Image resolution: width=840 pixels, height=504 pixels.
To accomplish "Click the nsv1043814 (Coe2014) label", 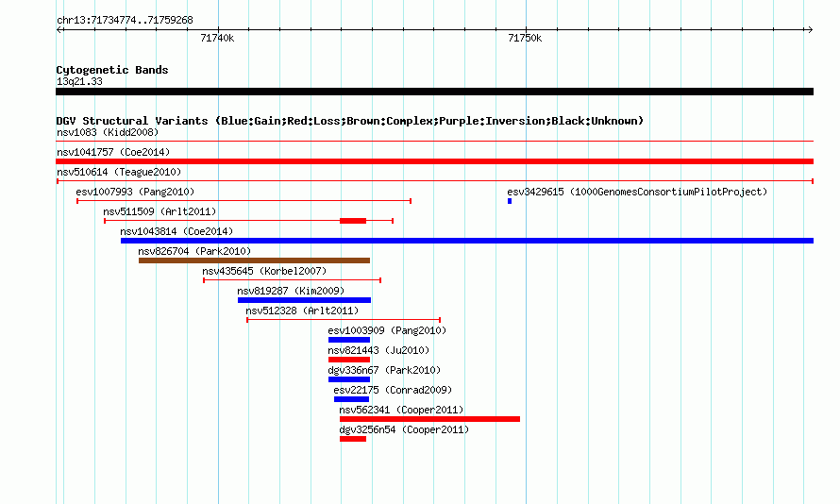I will pyautogui.click(x=176, y=231).
